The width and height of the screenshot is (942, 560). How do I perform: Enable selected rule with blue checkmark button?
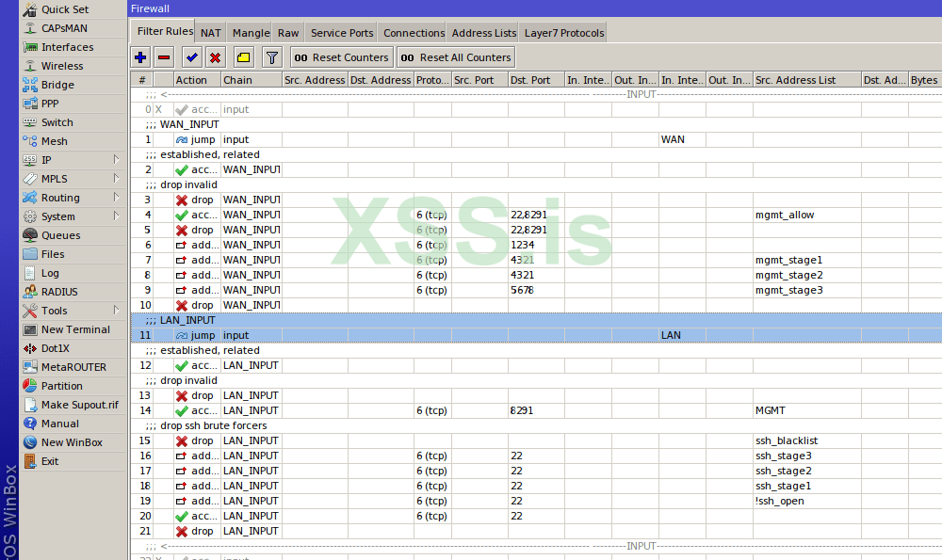191,57
